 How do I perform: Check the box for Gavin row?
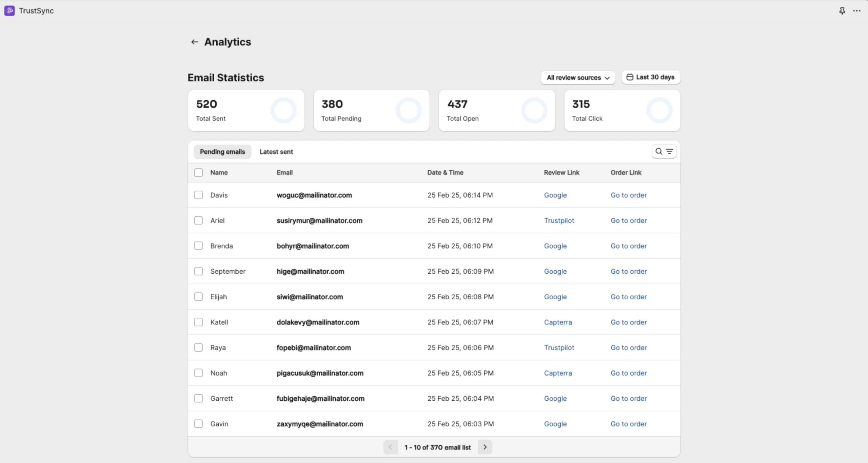(x=198, y=423)
